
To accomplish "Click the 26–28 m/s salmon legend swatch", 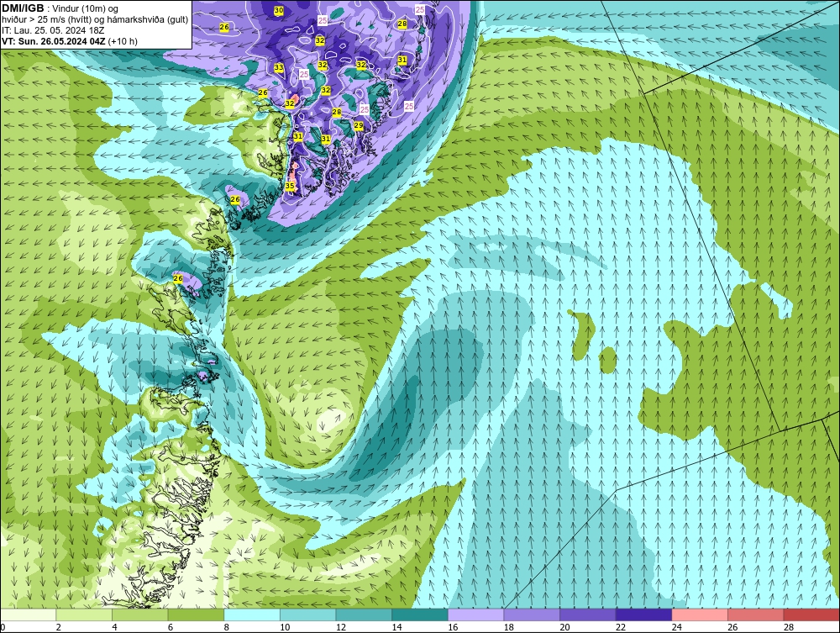I will (755, 615).
